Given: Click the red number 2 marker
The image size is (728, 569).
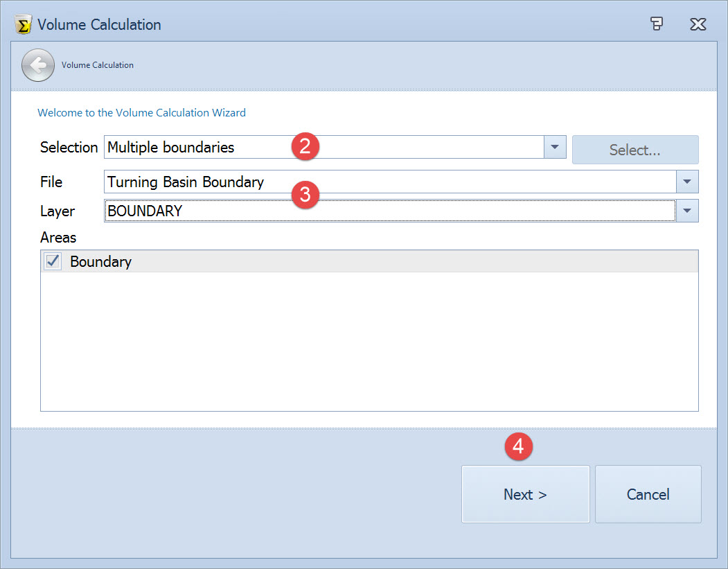Looking at the screenshot, I should pos(305,147).
